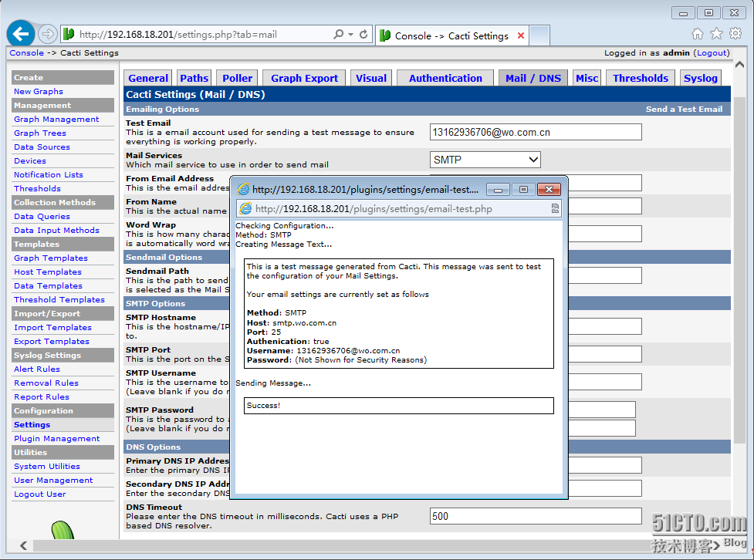Switch to the Paths settings tab
This screenshot has height=560, width=754.
click(x=194, y=78)
